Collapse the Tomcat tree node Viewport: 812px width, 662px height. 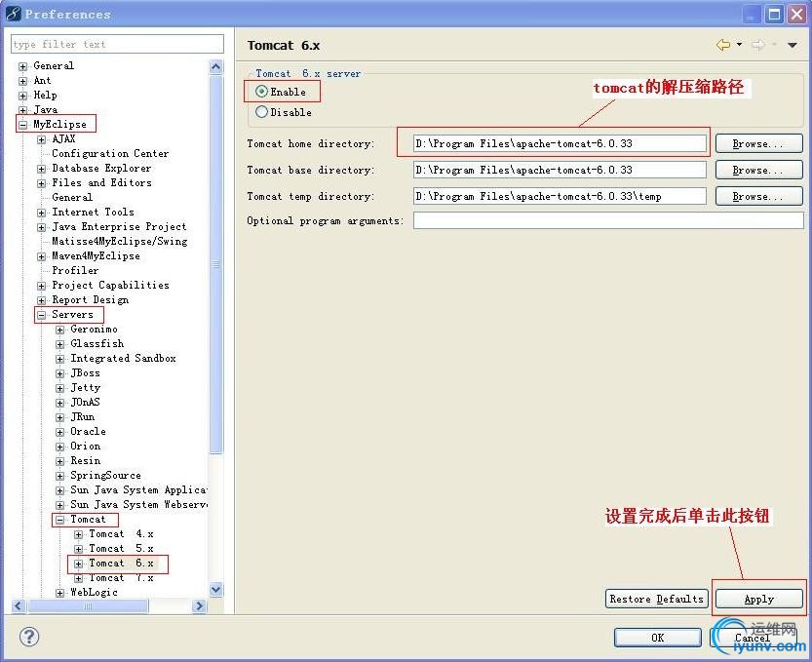(x=60, y=520)
